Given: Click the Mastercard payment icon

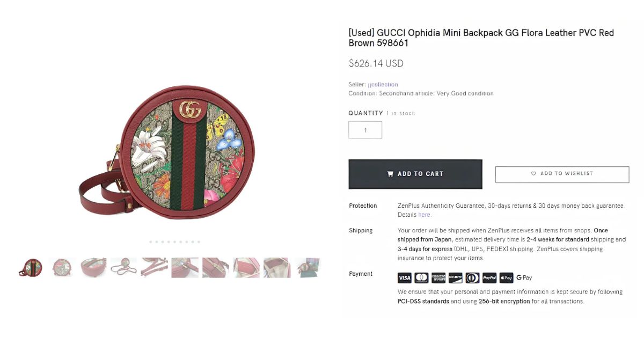Looking at the screenshot, I should [x=421, y=278].
